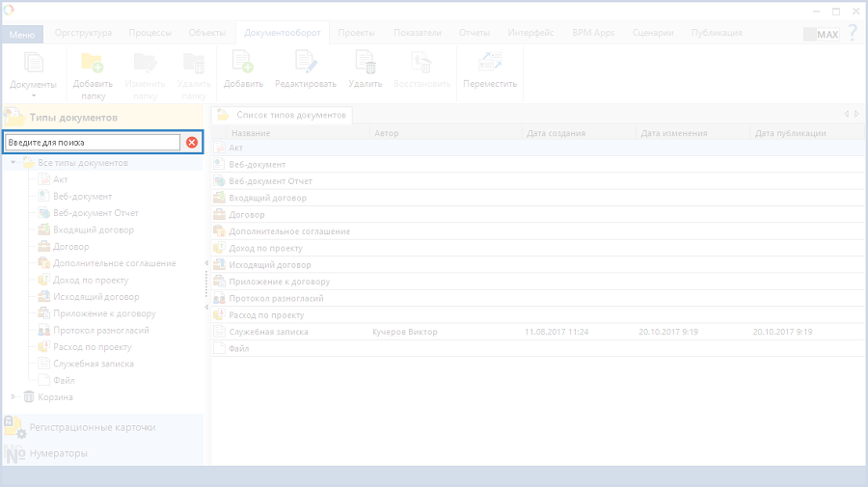868x487 pixels.
Task: Click the Add folder icon
Action: pos(93,64)
